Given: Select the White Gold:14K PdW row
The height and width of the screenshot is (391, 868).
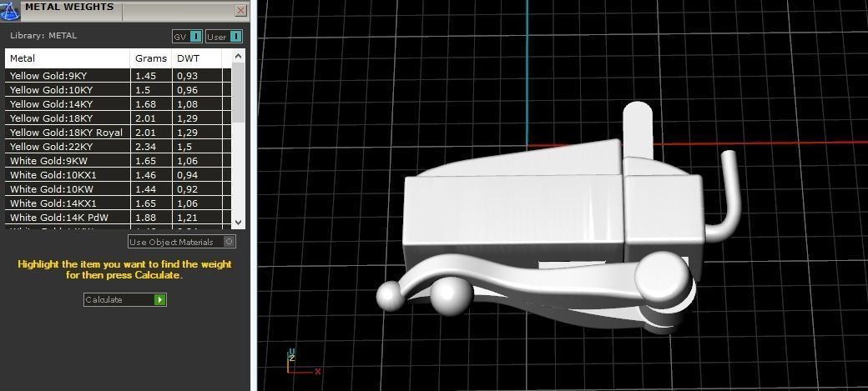Looking at the screenshot, I should point(118,218).
